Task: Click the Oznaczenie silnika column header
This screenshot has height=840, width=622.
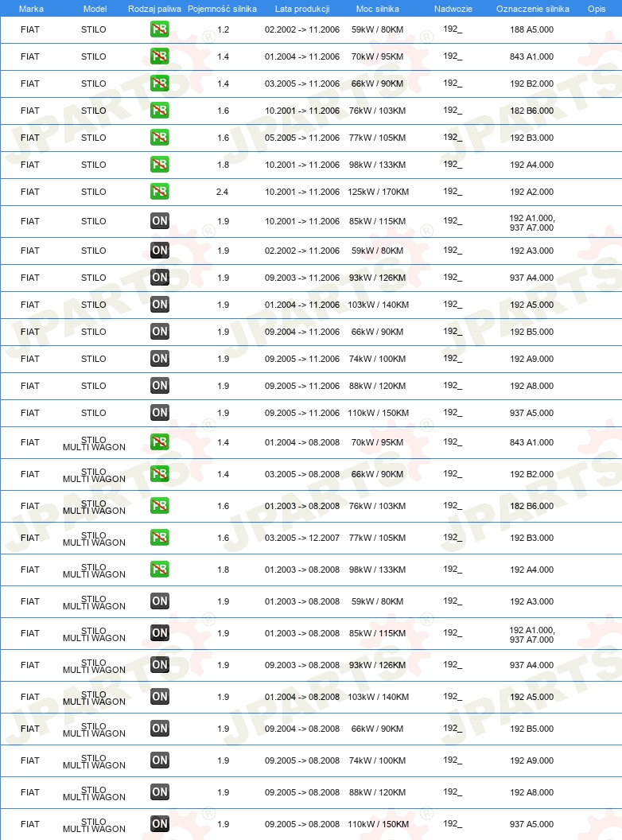Action: coord(533,9)
